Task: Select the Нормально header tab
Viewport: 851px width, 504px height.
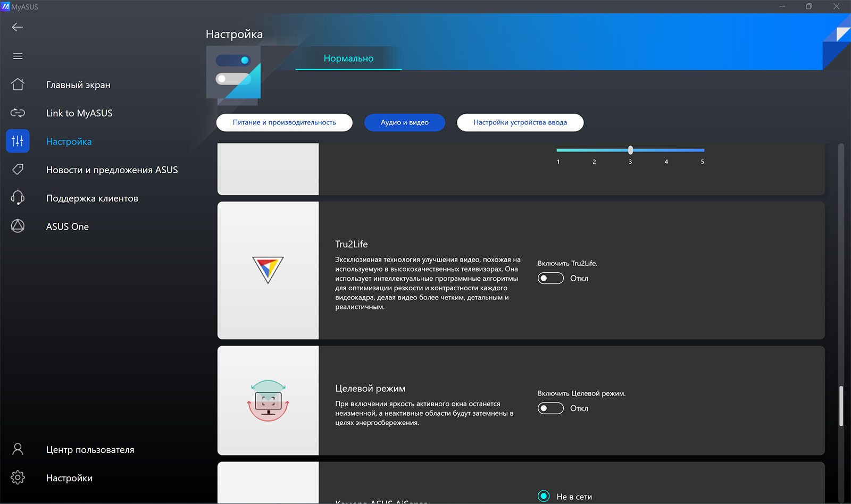Action: [348, 58]
